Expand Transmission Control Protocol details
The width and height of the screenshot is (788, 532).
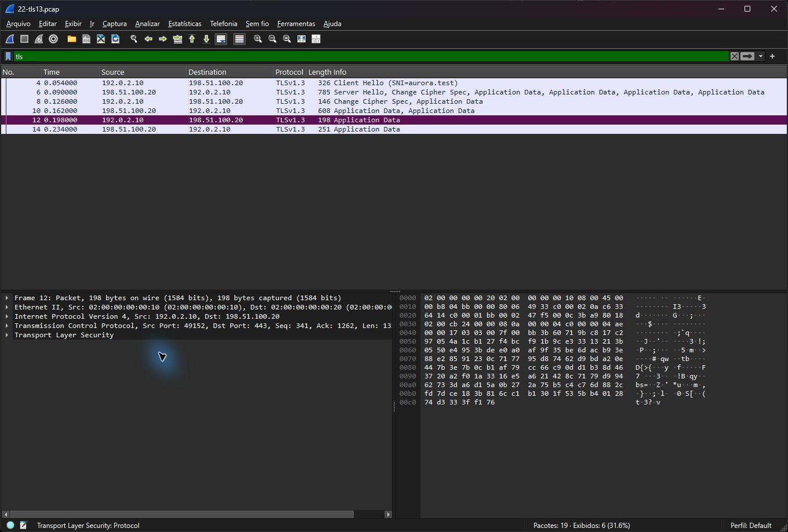(x=7, y=326)
